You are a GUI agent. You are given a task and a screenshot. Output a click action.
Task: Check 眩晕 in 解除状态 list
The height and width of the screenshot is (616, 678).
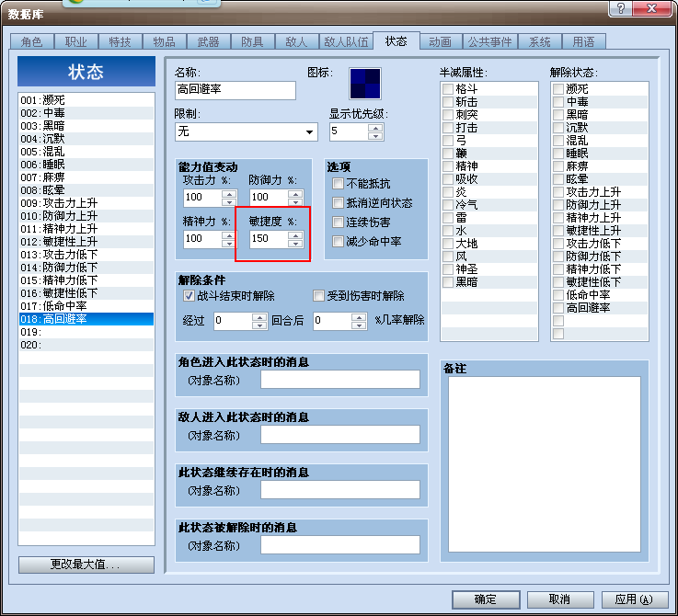[558, 179]
